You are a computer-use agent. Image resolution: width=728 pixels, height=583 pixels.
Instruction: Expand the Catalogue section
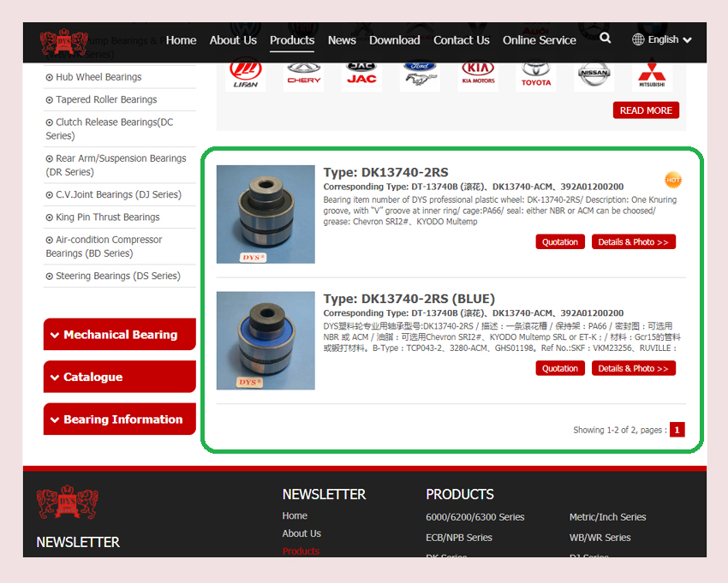[x=120, y=377]
